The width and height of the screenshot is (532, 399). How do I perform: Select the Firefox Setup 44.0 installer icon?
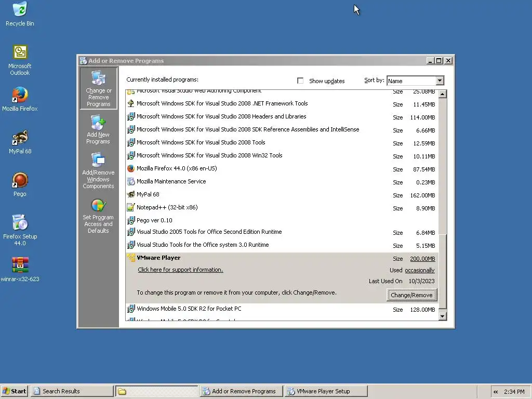click(20, 230)
